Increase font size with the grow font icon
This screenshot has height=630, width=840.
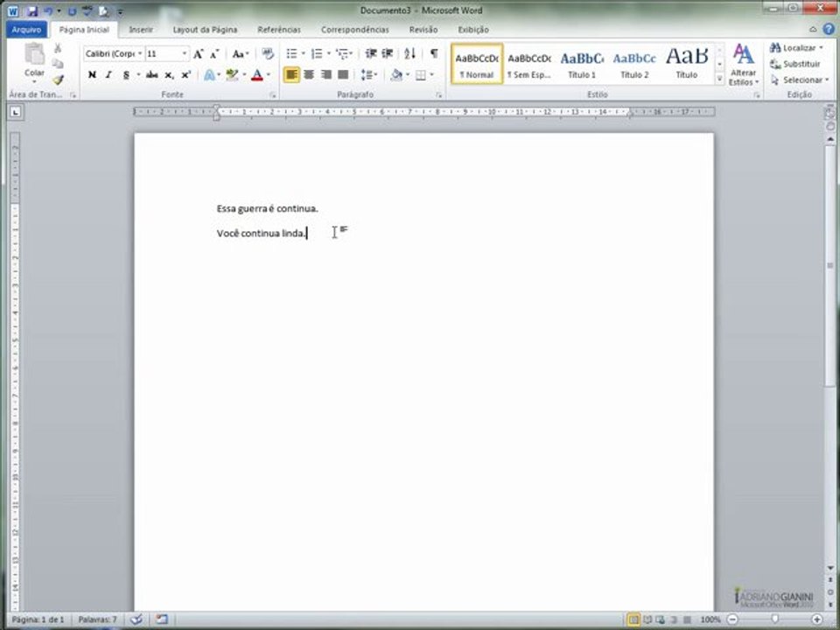(x=199, y=53)
